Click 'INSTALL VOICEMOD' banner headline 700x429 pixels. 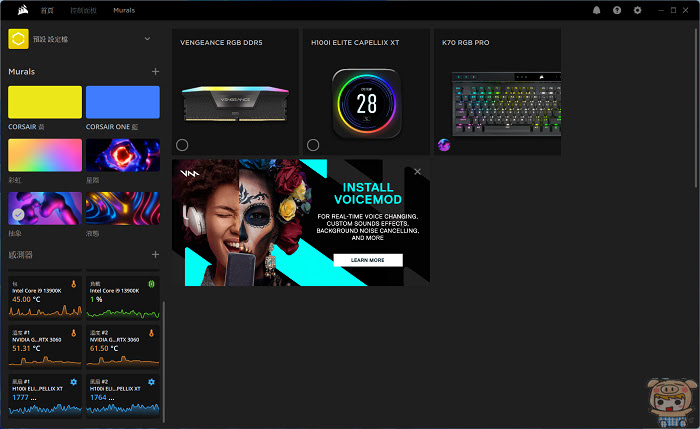coord(368,193)
